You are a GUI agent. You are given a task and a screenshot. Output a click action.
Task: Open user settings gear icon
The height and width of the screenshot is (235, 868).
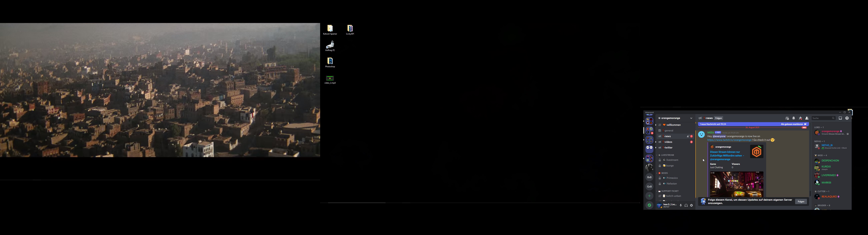[691, 205]
